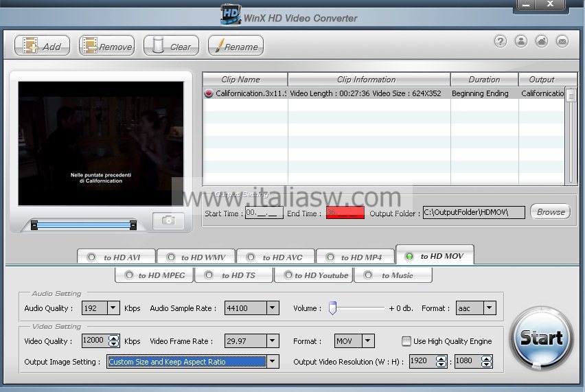Screen dimensions: 585x392
Task: Select the to HD Youtube tab
Action: pyautogui.click(x=313, y=275)
